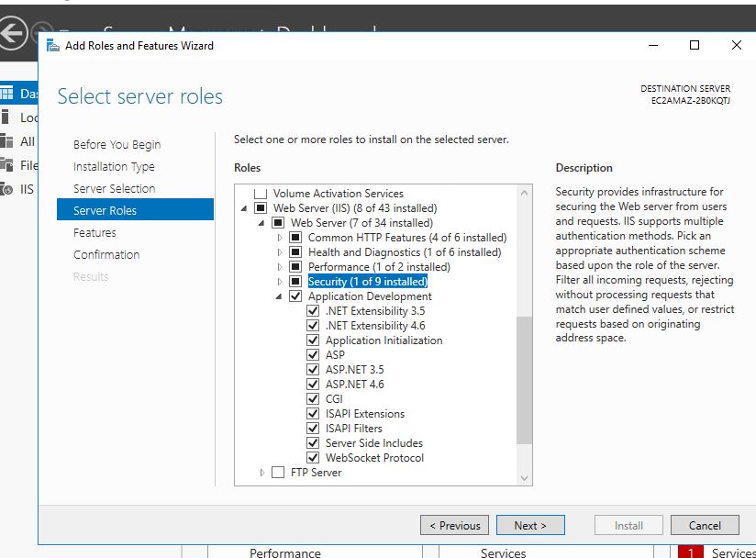Expand the Security node arrow
Viewport: 756px width, 558px height.
pos(280,282)
